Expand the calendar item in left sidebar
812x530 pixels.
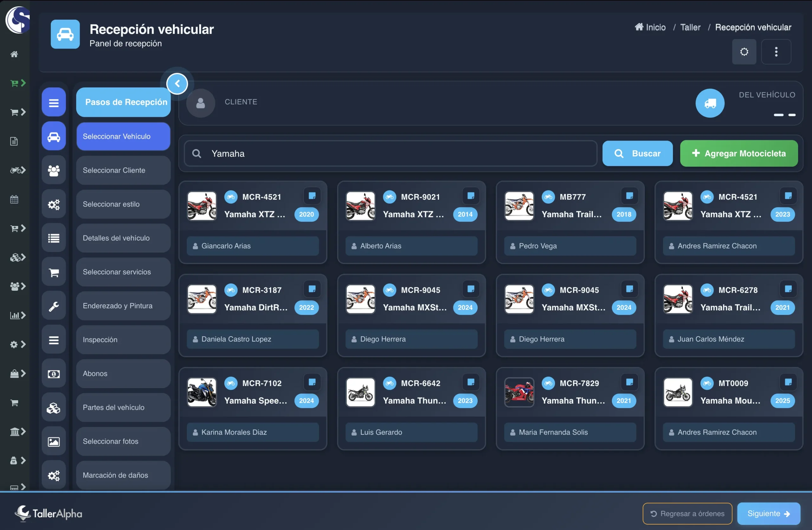coord(14,199)
